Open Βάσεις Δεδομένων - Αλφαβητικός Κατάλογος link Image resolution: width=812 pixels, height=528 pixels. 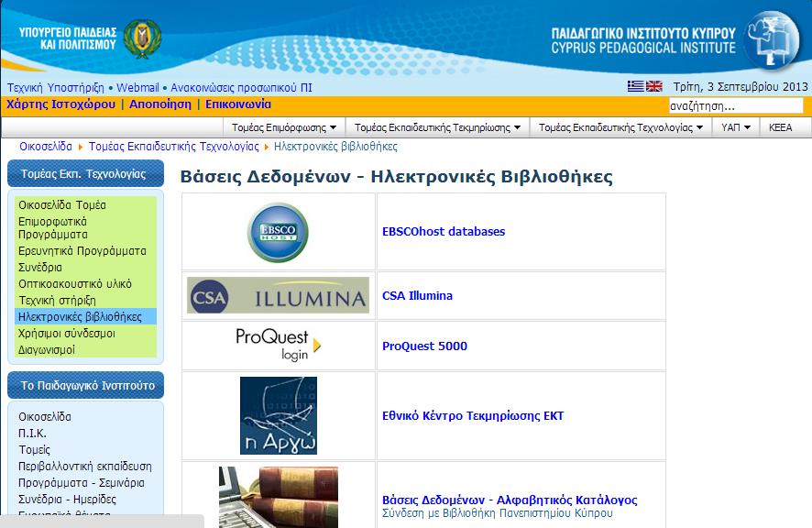[510, 500]
